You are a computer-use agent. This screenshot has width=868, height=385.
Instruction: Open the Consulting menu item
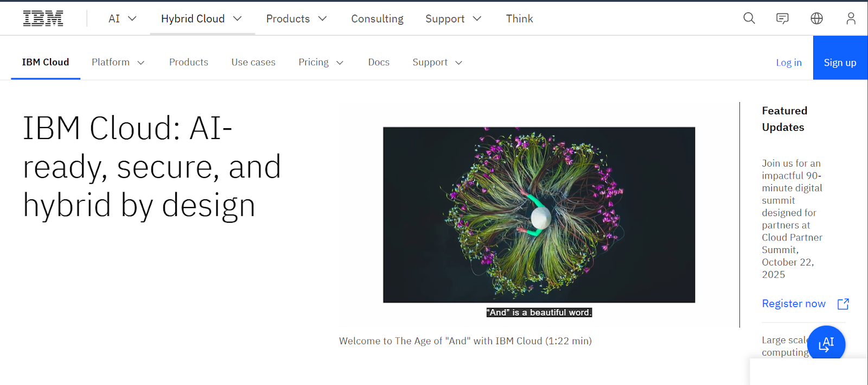(377, 18)
